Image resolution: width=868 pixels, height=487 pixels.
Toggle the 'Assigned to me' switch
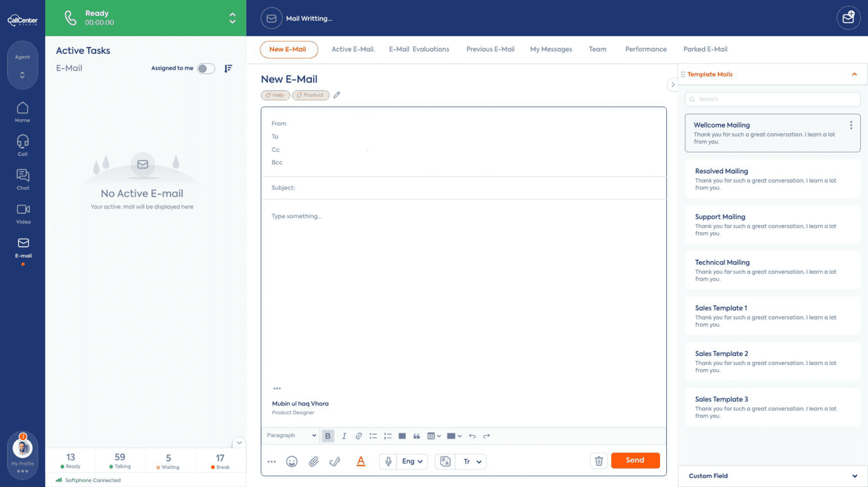[x=206, y=68]
